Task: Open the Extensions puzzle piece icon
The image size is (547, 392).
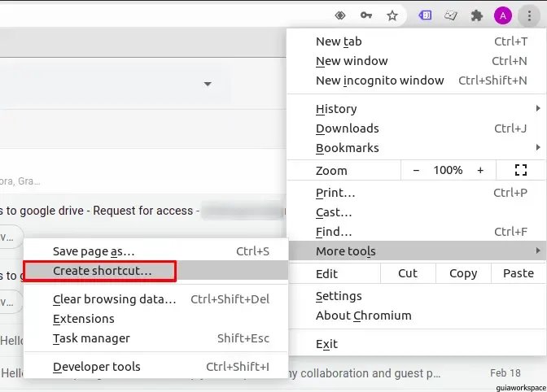Action: [x=476, y=15]
